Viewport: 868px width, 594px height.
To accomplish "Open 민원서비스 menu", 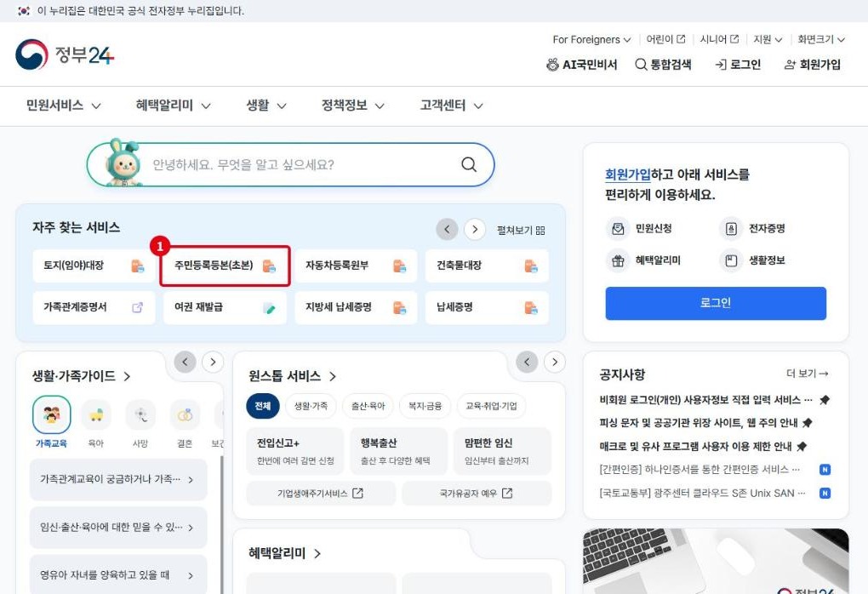I will 64,106.
